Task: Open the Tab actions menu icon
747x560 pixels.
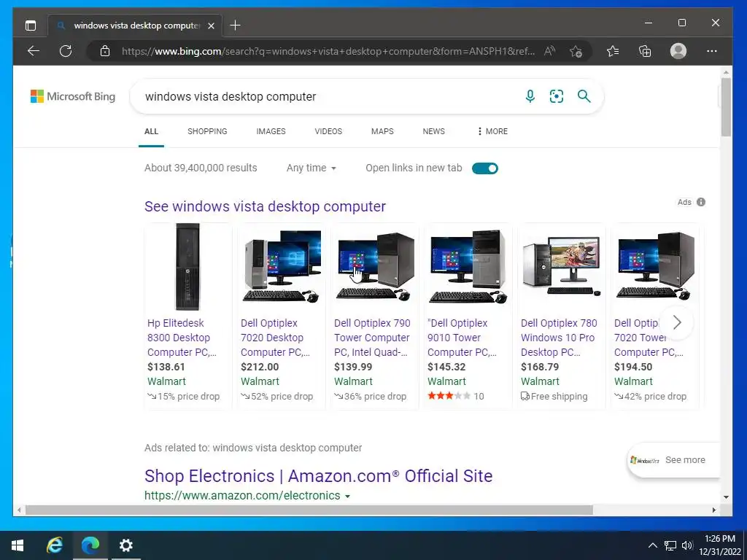Action: (x=31, y=26)
